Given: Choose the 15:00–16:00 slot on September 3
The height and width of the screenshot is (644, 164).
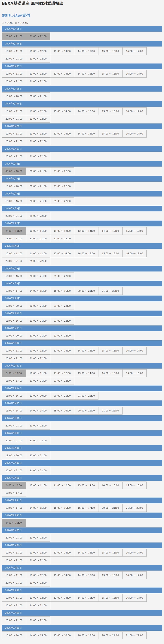Looking at the screenshot, I should click(14, 201).
